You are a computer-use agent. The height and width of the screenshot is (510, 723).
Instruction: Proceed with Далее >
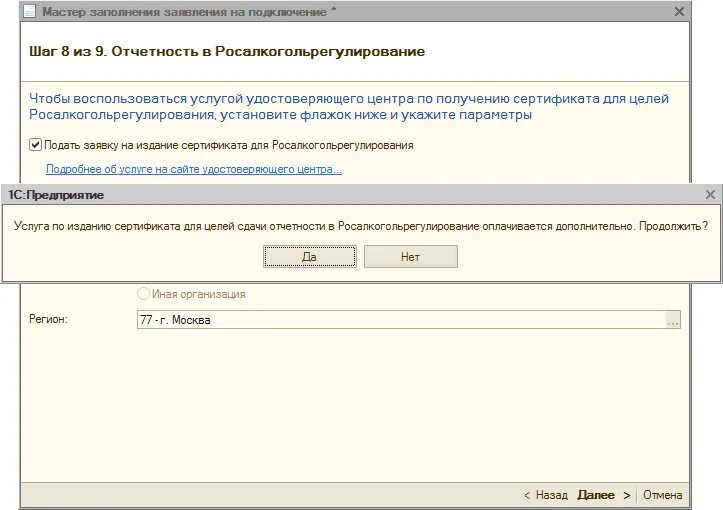coord(604,495)
